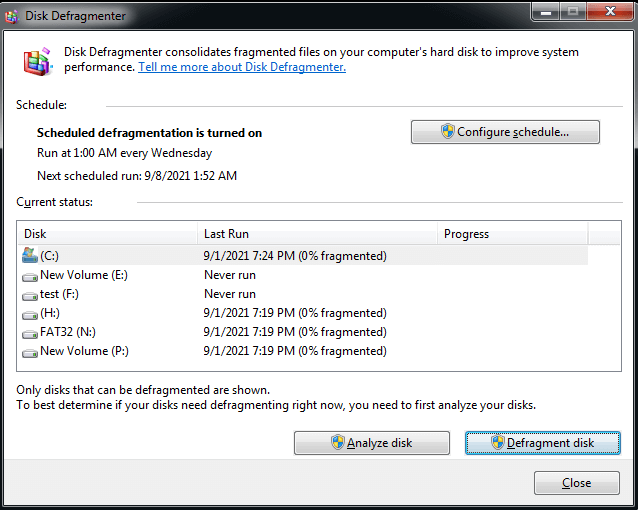Screen dimensions: 638x510
Task: Click the Close button at bottom
Action: point(576,483)
